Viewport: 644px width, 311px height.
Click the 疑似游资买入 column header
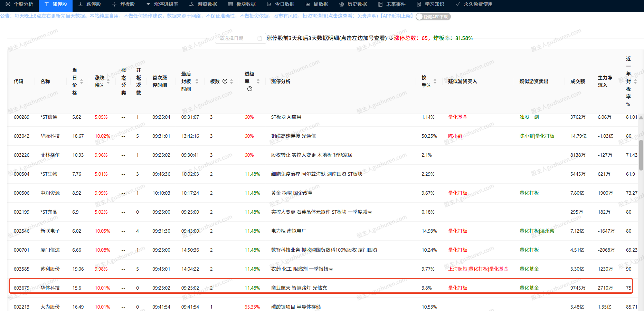(462, 81)
